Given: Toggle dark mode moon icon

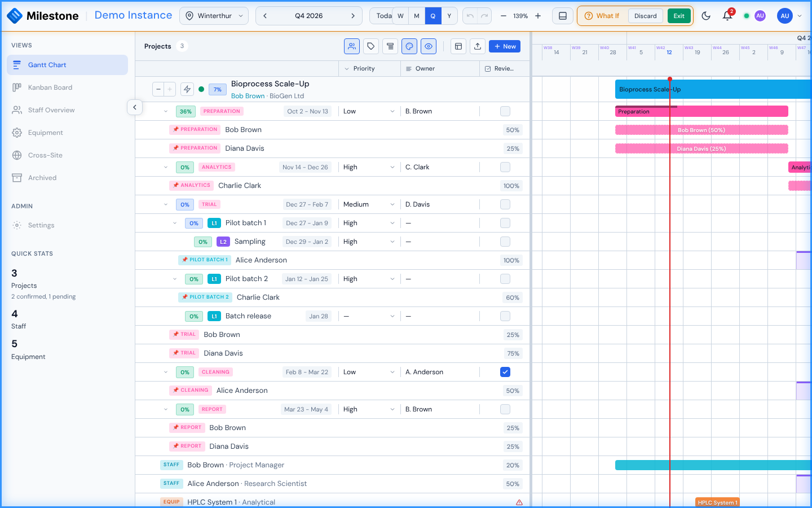Looking at the screenshot, I should tap(706, 16).
